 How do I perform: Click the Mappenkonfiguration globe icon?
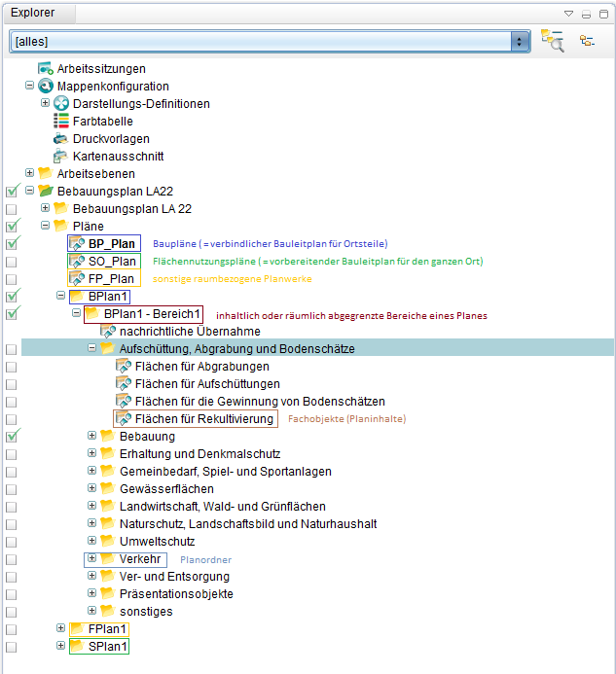coord(45,87)
